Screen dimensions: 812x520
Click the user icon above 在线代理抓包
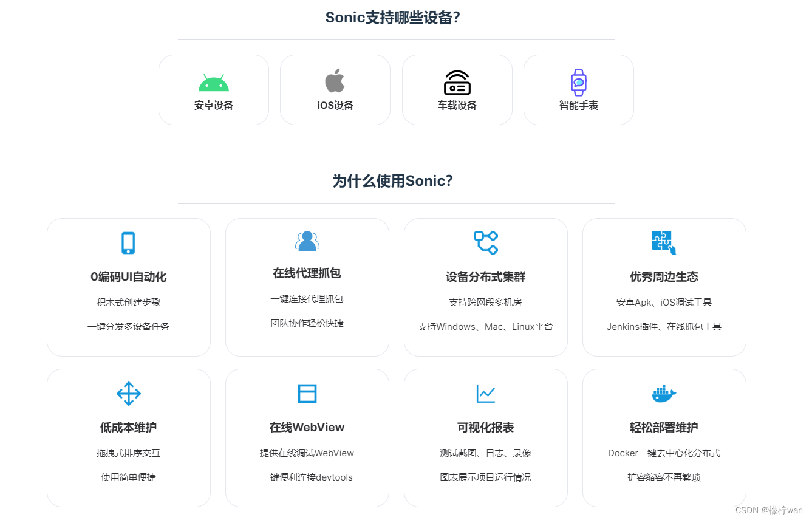click(307, 241)
